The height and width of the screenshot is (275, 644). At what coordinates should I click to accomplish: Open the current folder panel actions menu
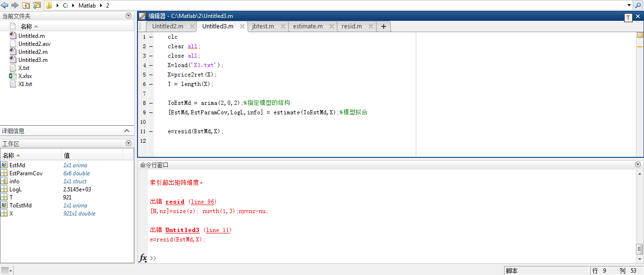click(x=129, y=16)
